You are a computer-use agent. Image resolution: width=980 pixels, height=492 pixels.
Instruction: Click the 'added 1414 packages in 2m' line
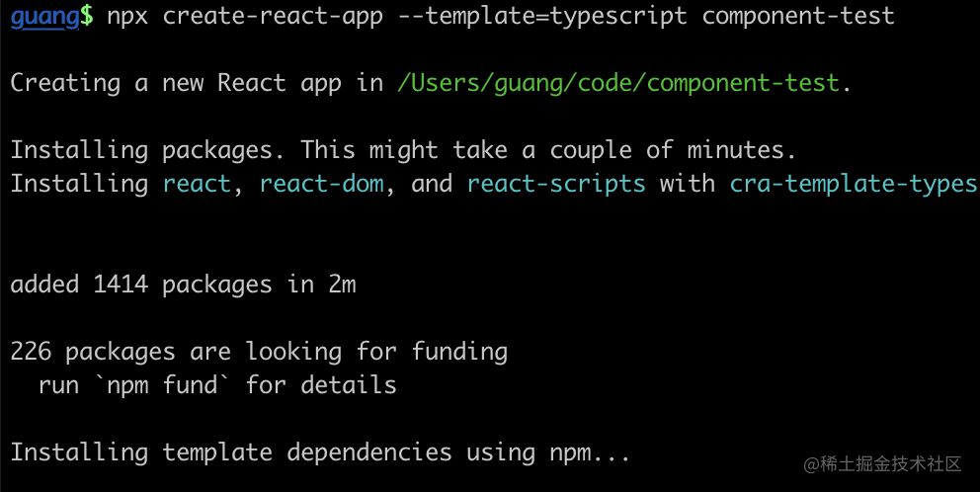(183, 286)
